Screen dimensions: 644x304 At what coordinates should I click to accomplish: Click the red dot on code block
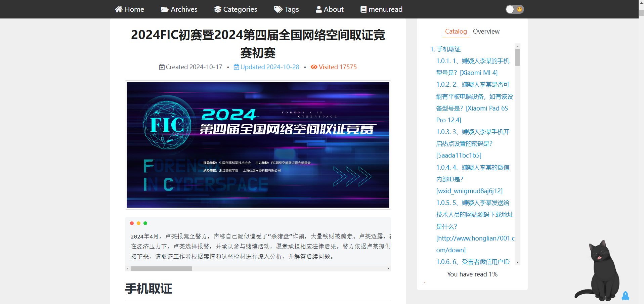click(132, 223)
